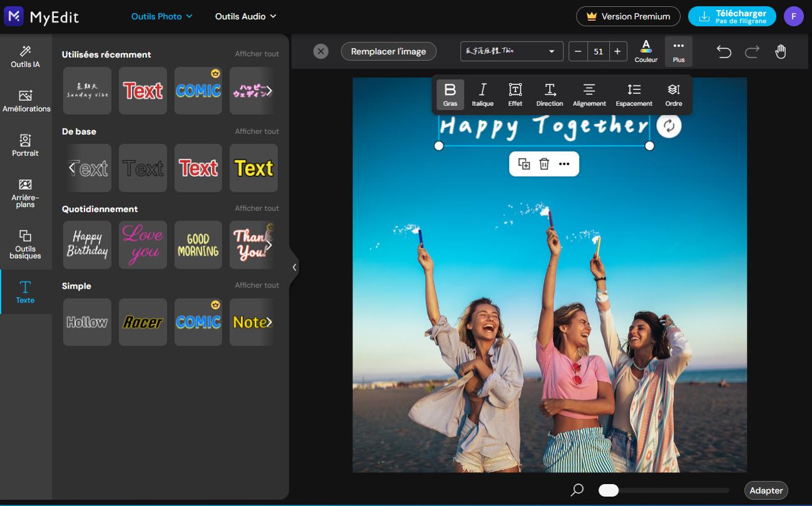Screen dimensions: 812x506
Task: Click Afficher tout for Utilisées récemment
Action: [257, 54]
